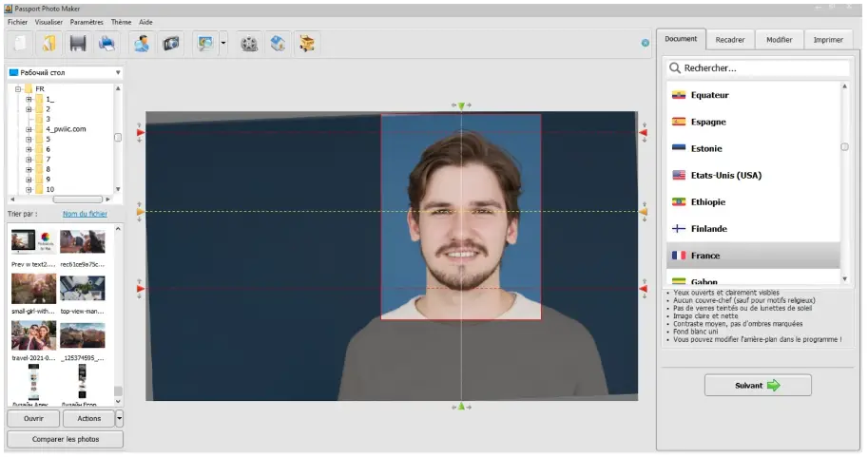Select Ethiopie in the country list
Screen dimensions: 868x457
click(x=753, y=202)
